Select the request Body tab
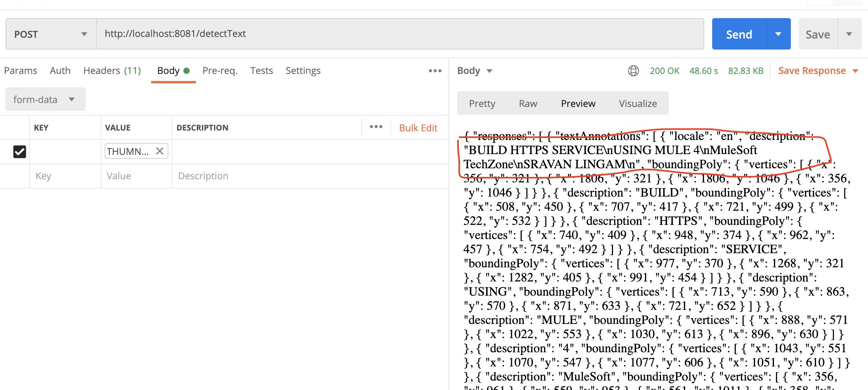The height and width of the screenshot is (390, 868). [174, 71]
